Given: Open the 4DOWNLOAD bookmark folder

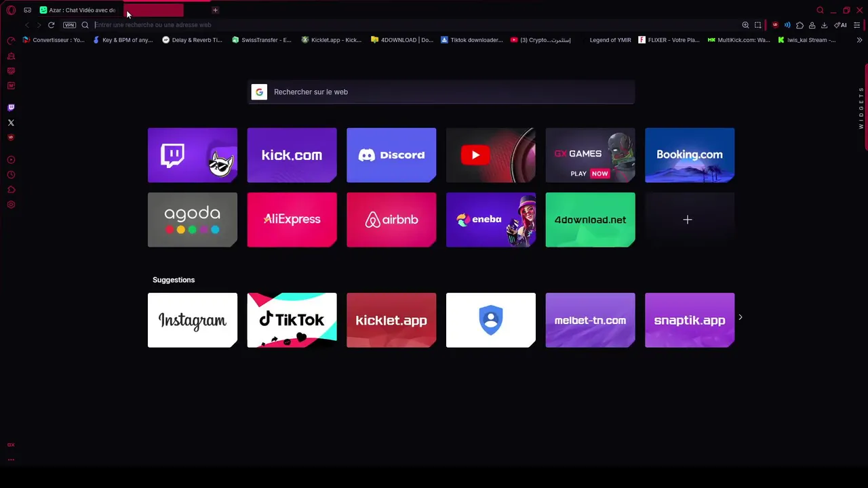Looking at the screenshot, I should pos(402,40).
